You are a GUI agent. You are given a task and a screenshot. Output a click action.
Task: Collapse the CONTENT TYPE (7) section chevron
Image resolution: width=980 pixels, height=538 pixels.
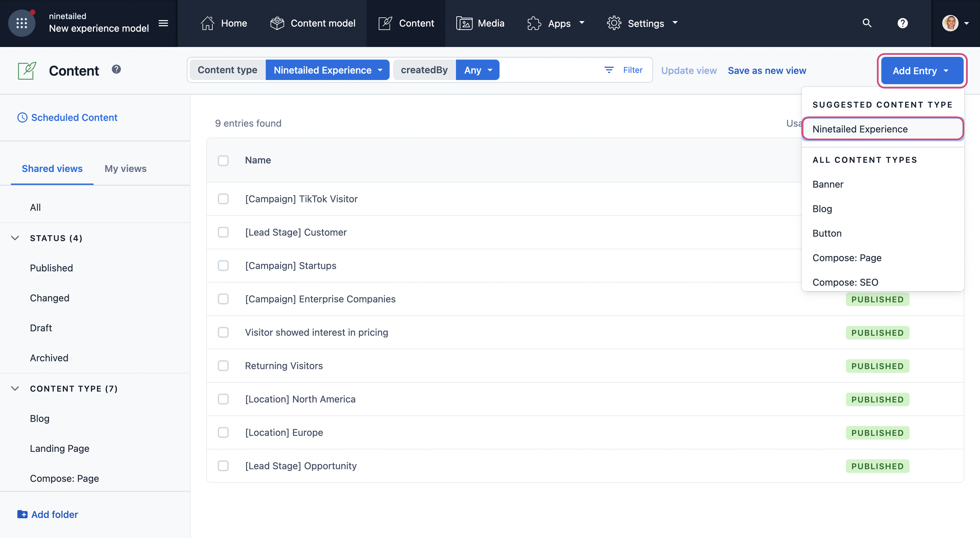pyautogui.click(x=15, y=389)
